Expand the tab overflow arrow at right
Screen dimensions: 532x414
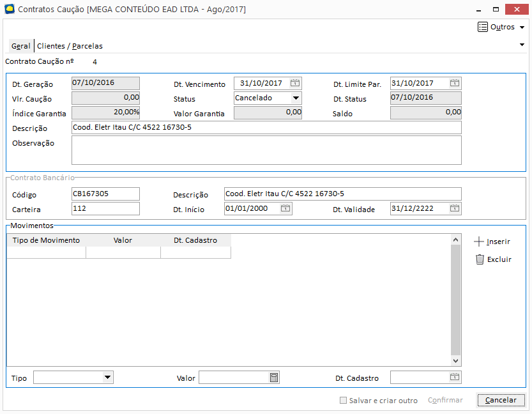click(522, 45)
